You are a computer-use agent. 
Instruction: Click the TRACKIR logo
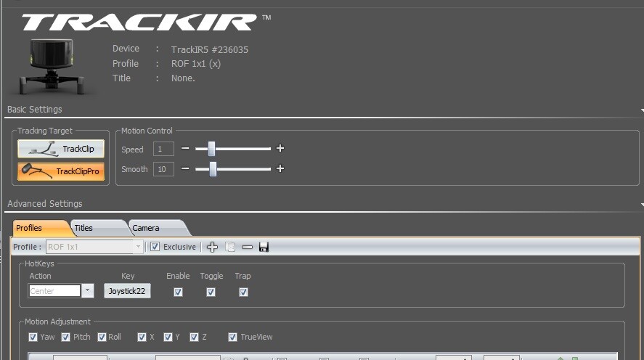pyautogui.click(x=139, y=22)
